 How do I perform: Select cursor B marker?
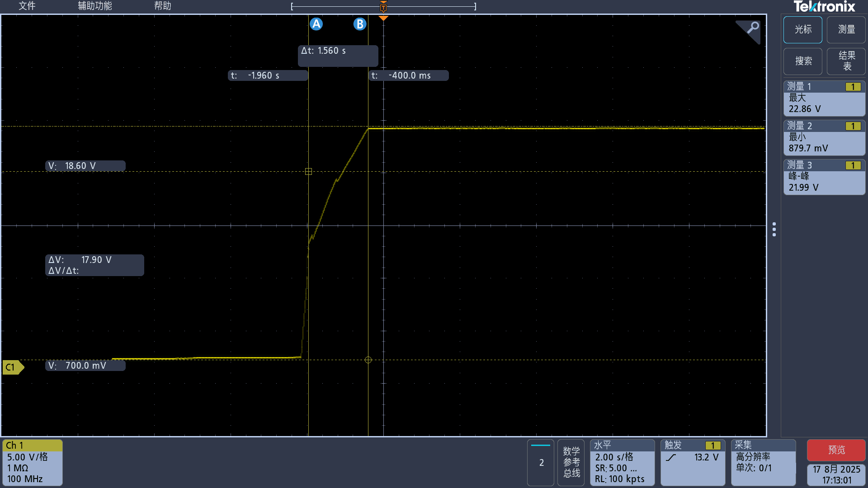click(359, 24)
